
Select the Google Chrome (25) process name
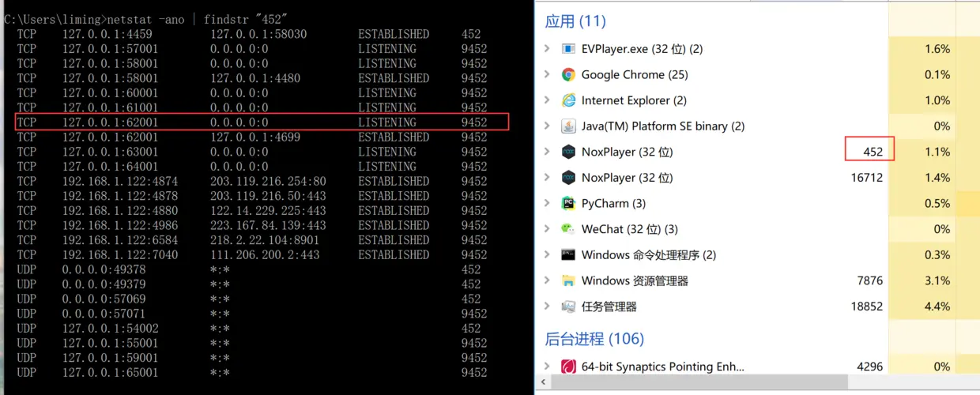coord(635,75)
